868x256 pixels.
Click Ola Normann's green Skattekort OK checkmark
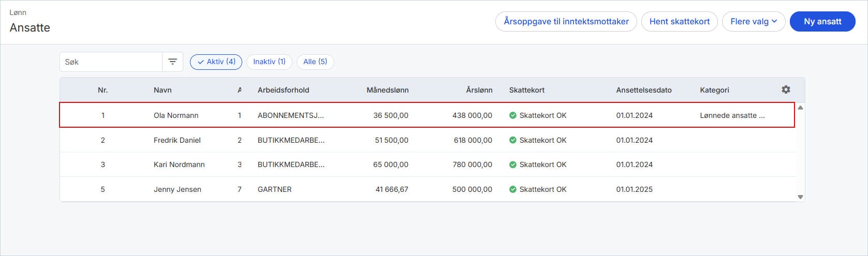[512, 115]
